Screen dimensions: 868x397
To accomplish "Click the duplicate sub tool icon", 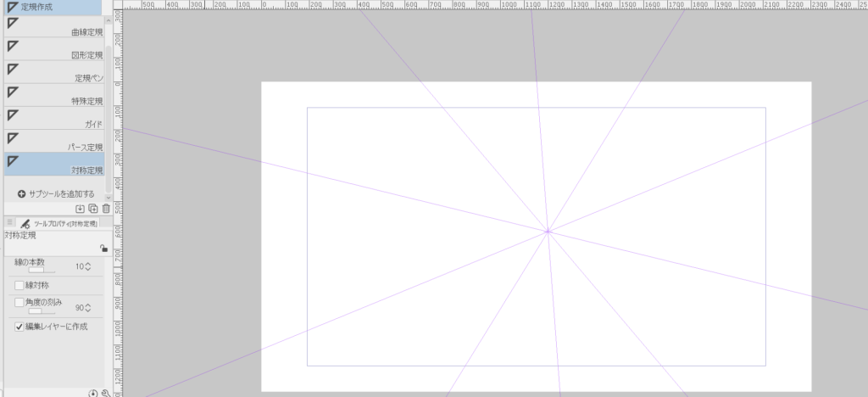I will click(x=93, y=209).
